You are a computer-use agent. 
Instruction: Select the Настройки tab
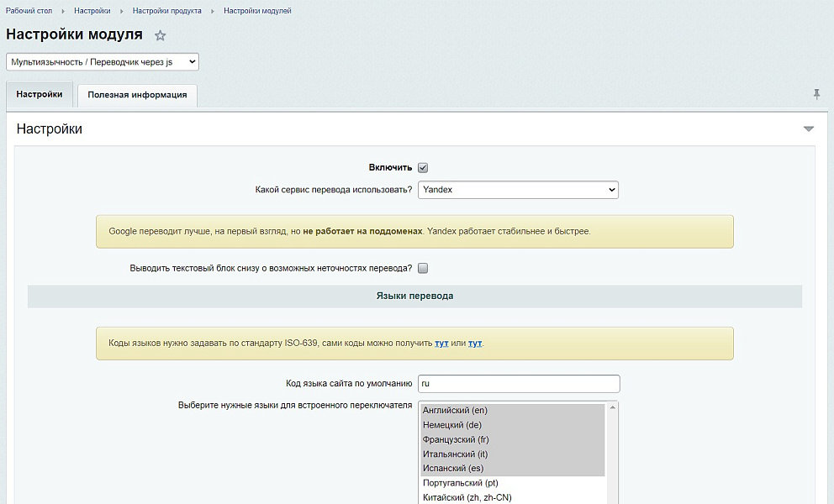(x=40, y=95)
